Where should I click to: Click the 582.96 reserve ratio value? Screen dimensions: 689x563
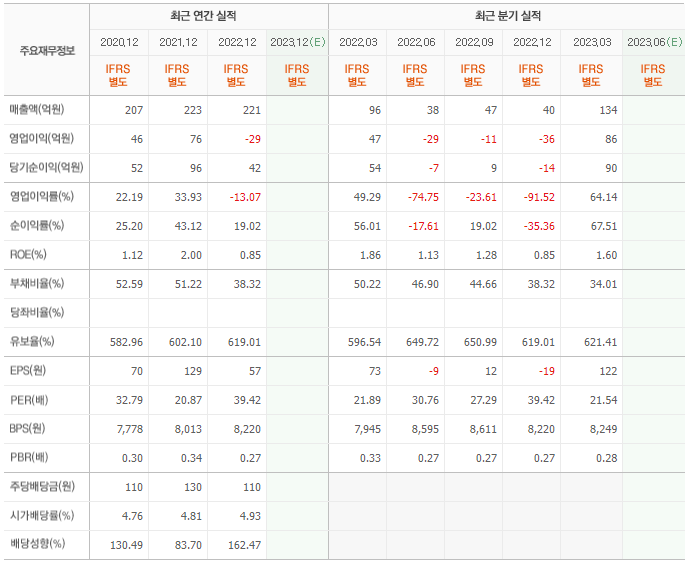(127, 342)
